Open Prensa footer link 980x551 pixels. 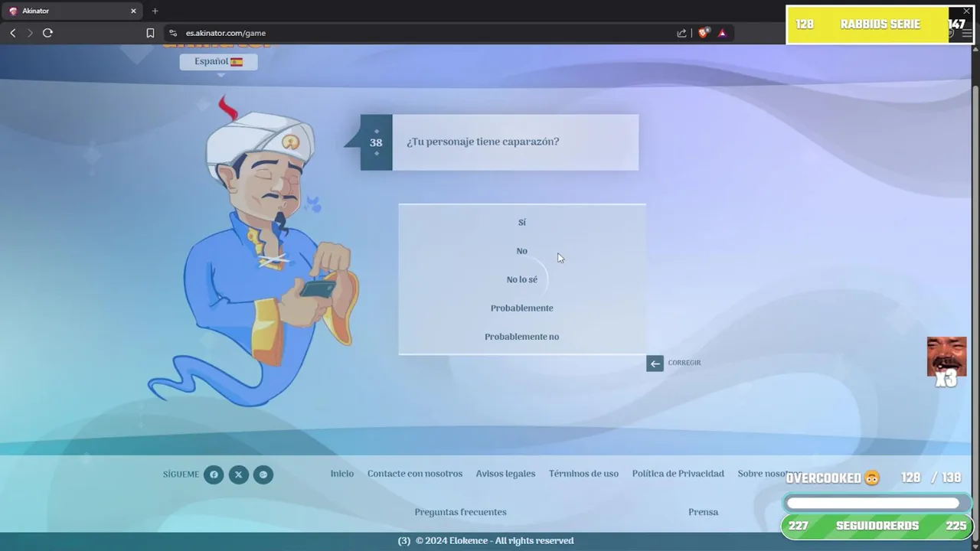point(703,512)
